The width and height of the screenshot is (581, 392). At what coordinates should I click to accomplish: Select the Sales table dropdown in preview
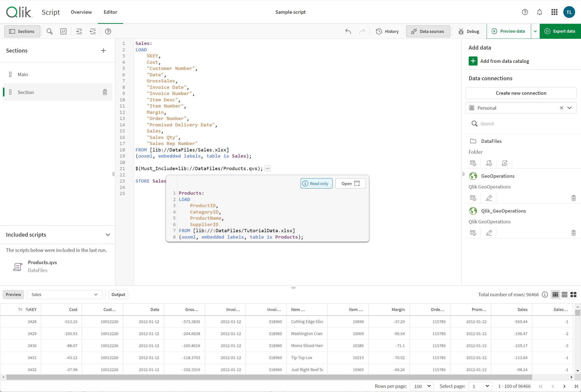[63, 295]
